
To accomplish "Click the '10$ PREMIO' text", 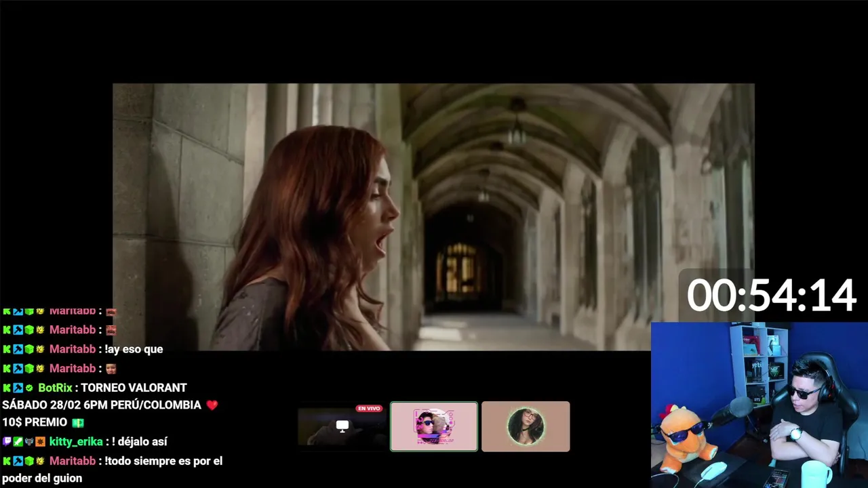I will click(35, 422).
